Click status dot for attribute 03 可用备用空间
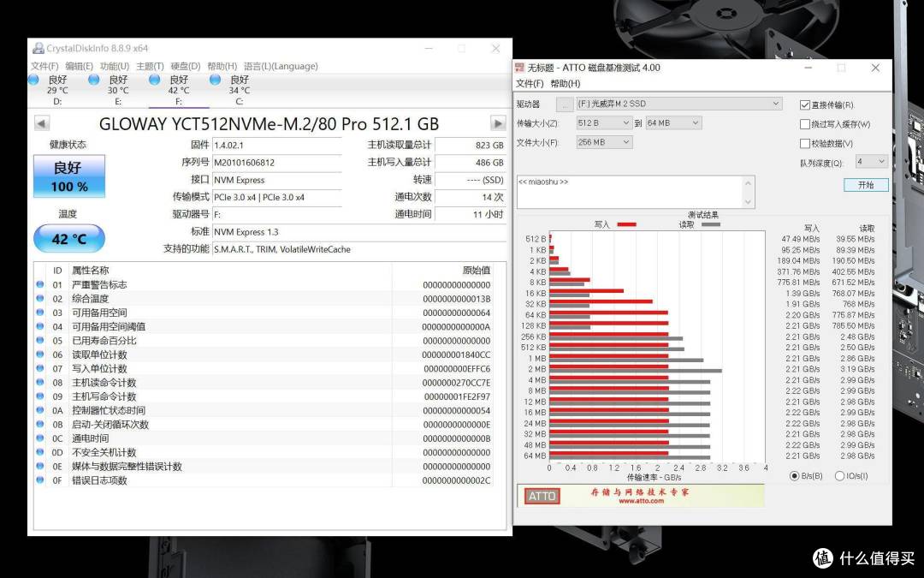 [40, 313]
